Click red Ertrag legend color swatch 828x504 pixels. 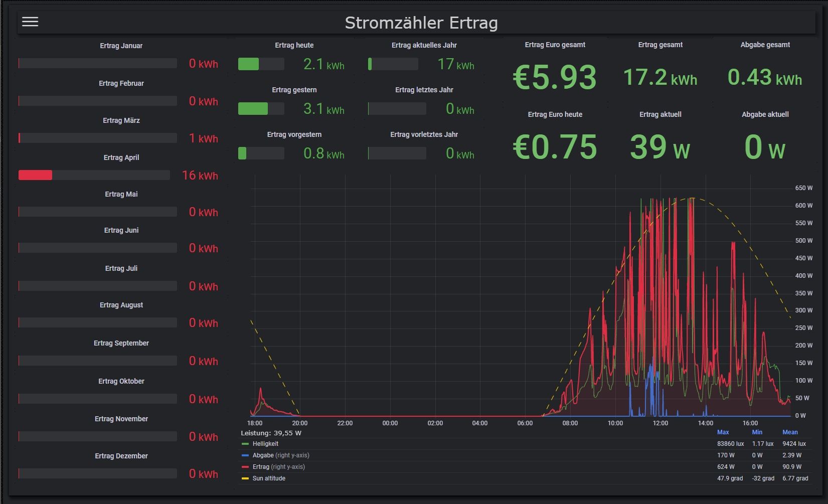245,467
